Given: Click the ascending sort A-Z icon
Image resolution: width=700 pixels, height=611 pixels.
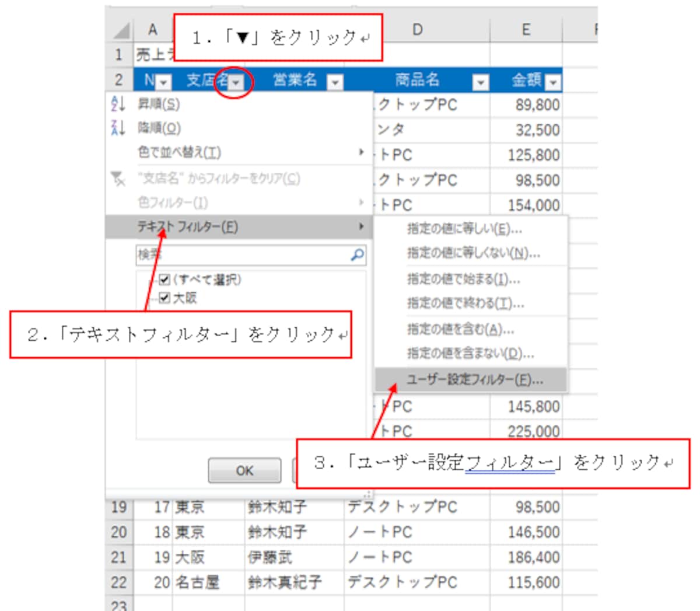Looking at the screenshot, I should 118,104.
